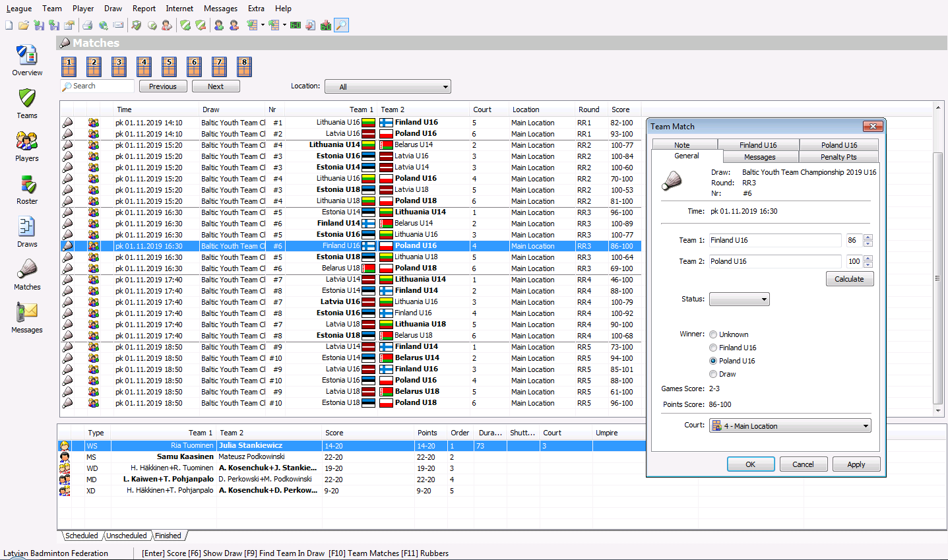Choose Unknown as the match winner
Viewport: 948px width, 560px height.
coord(713,334)
